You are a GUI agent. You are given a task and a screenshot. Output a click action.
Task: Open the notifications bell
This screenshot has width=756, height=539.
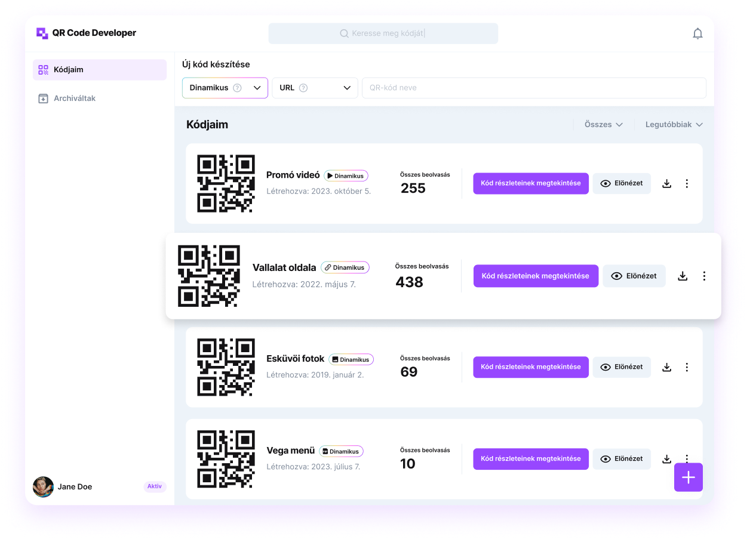click(697, 33)
